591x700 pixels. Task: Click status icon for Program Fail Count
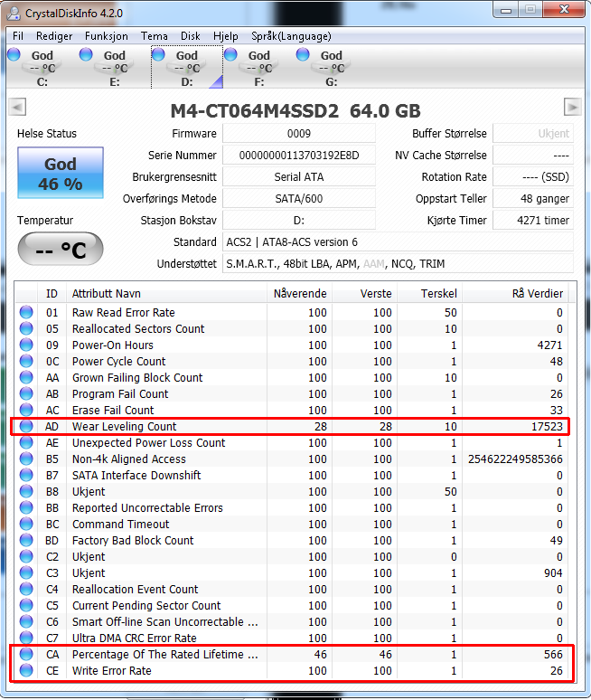(26, 393)
